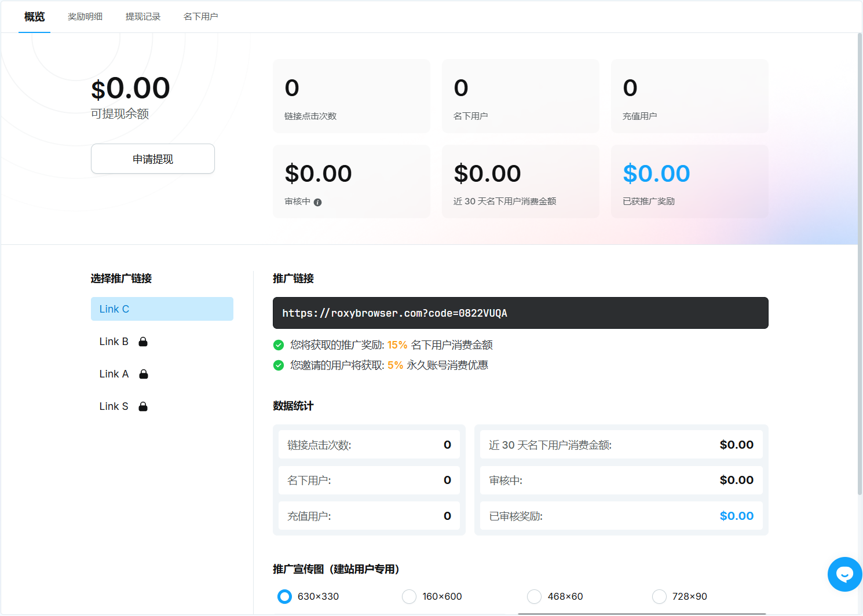863x616 pixels.
Task: Click the 名下用户 summary card
Action: 521,96
